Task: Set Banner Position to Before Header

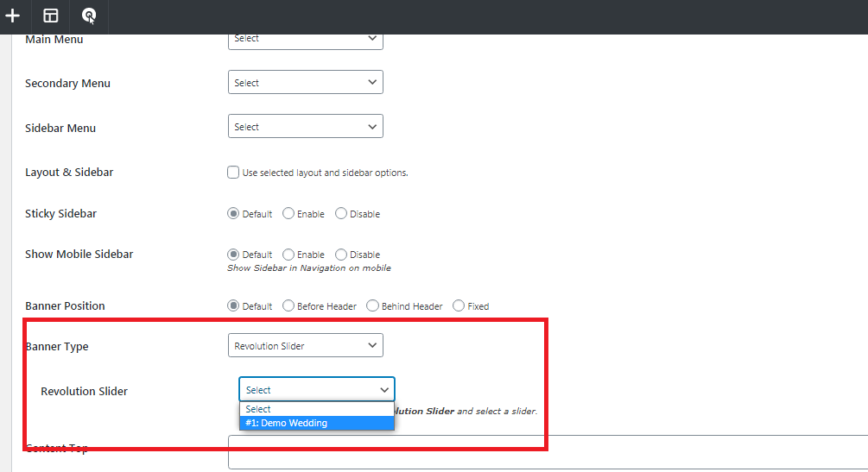Action: (x=288, y=306)
